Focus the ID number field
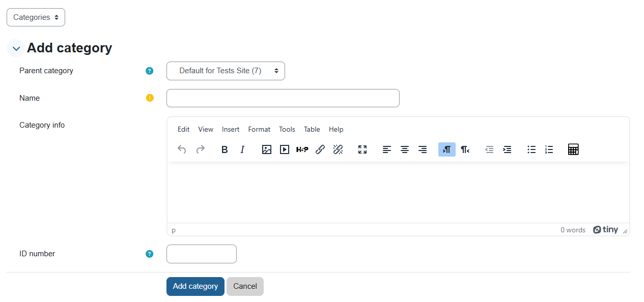Image resolution: width=644 pixels, height=302 pixels. click(x=202, y=254)
